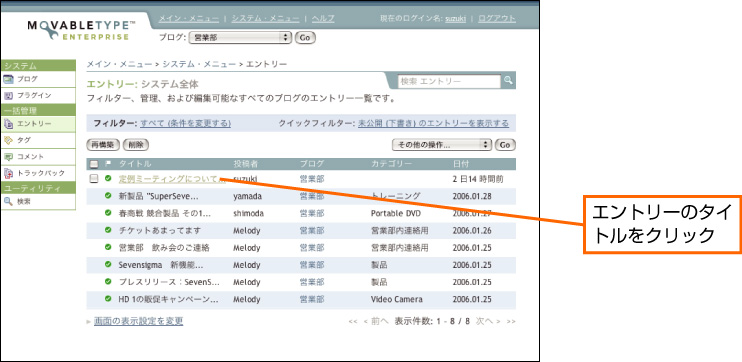
Task: Click the トラックバック sidebar icon
Action: (x=8, y=173)
